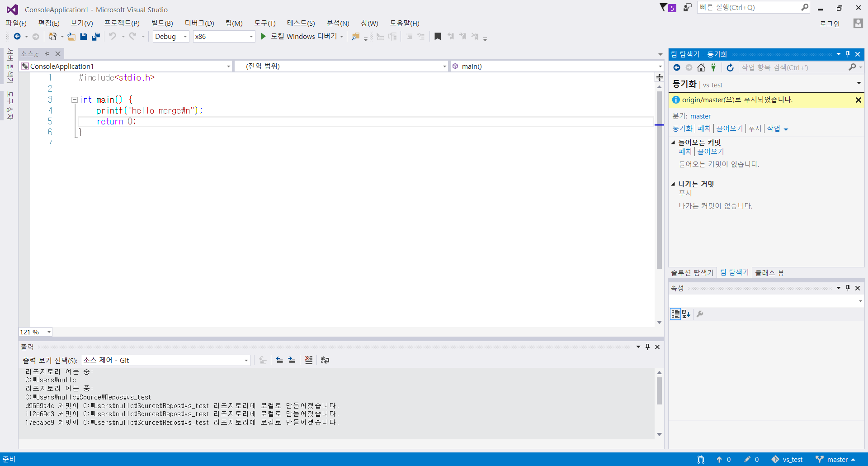Screen dimensions: 868x466
Task: Pin the 소스.c editor tab
Action: pos(47,54)
